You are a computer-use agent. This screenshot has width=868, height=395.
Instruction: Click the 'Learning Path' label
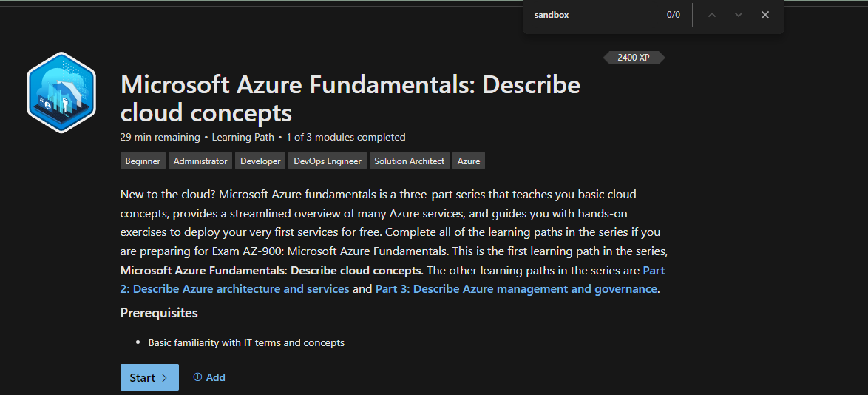243,137
